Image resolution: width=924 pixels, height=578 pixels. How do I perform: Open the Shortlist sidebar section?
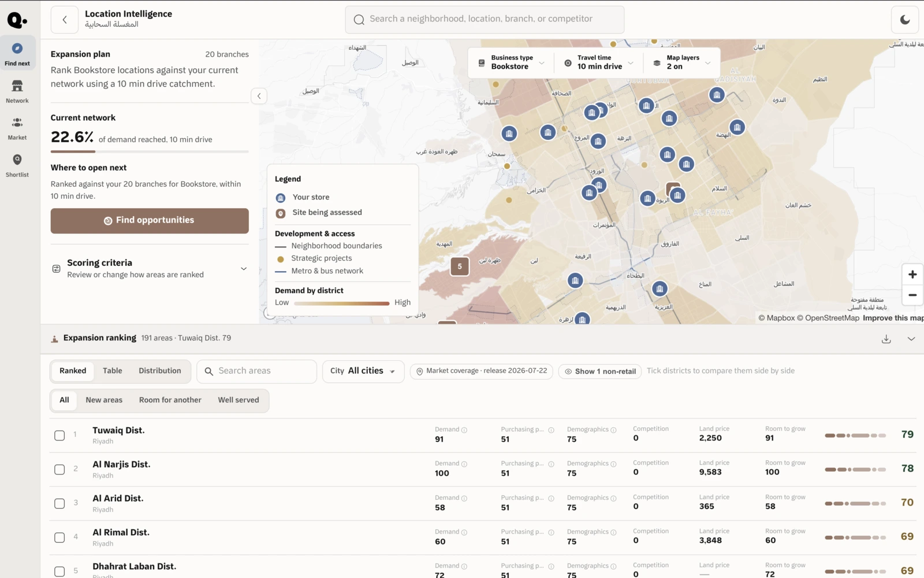click(17, 165)
